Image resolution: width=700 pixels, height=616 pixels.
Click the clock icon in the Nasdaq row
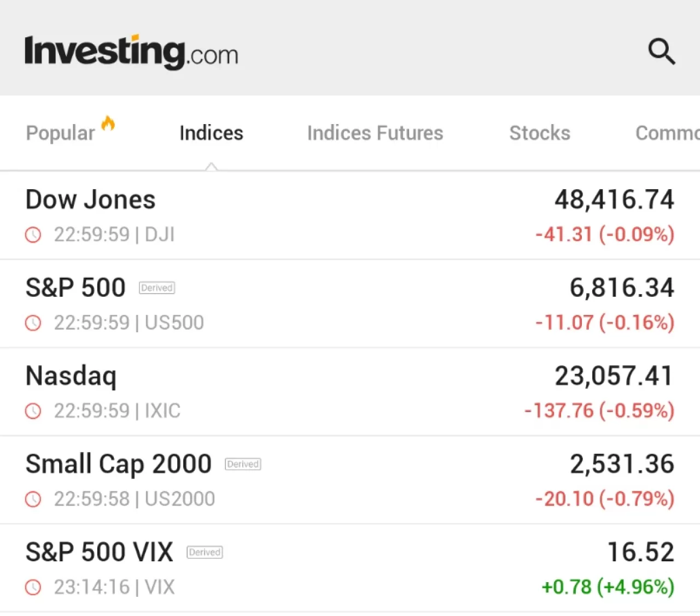(33, 411)
